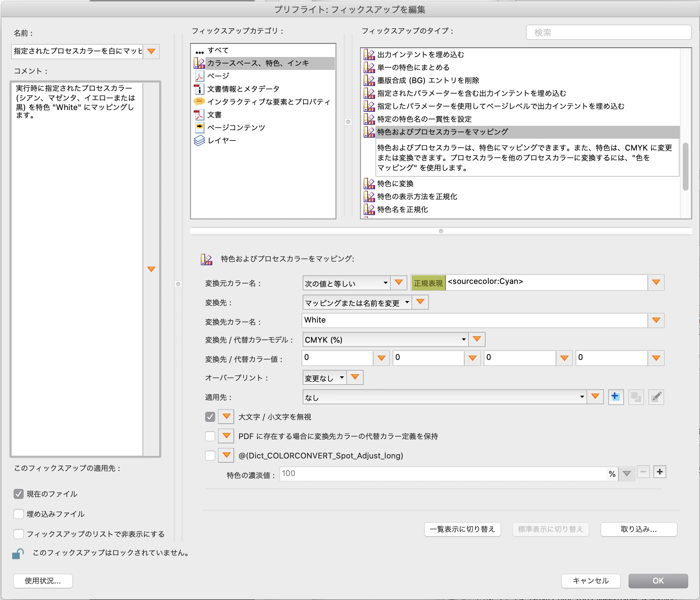Click the 検索 search field

click(x=608, y=33)
